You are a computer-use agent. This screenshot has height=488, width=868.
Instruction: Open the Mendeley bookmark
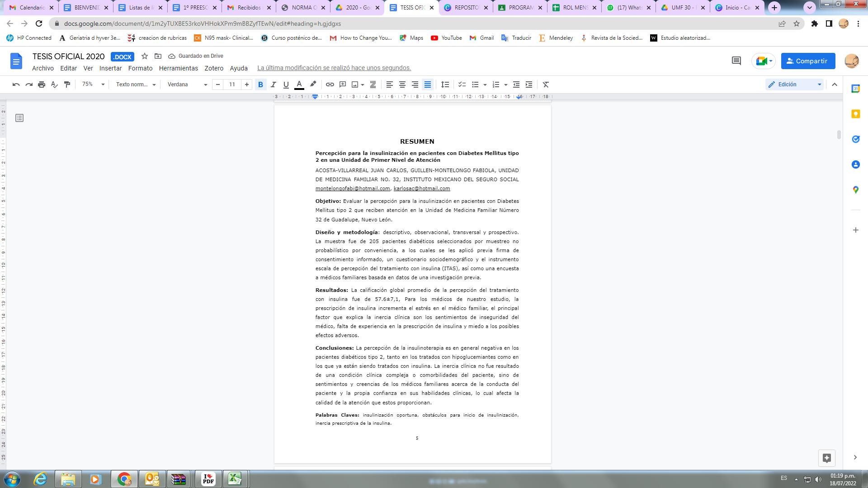click(555, 38)
